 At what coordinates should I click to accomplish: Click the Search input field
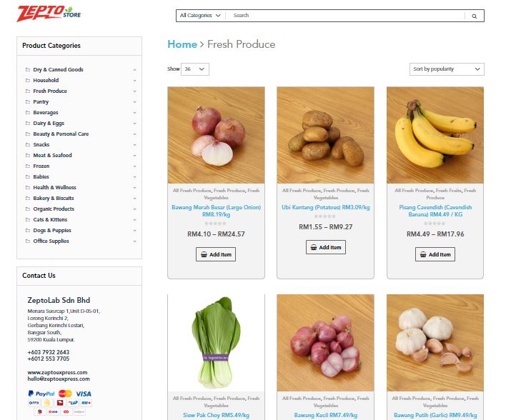pyautogui.click(x=345, y=16)
